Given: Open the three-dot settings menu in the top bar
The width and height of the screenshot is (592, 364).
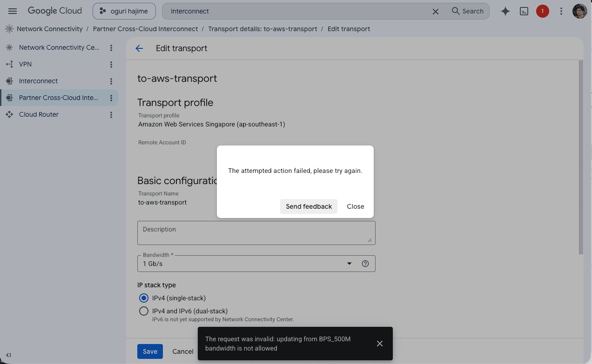Looking at the screenshot, I should tap(561, 11).
